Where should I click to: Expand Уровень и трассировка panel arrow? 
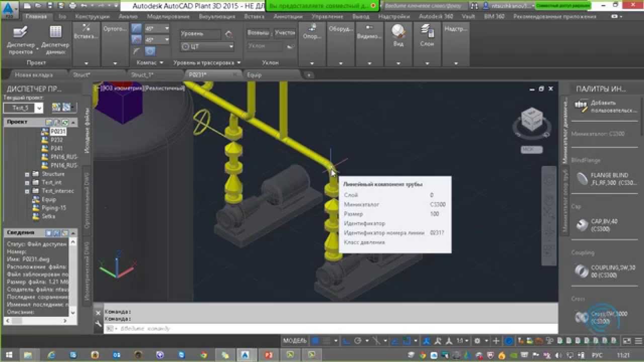pos(238,63)
